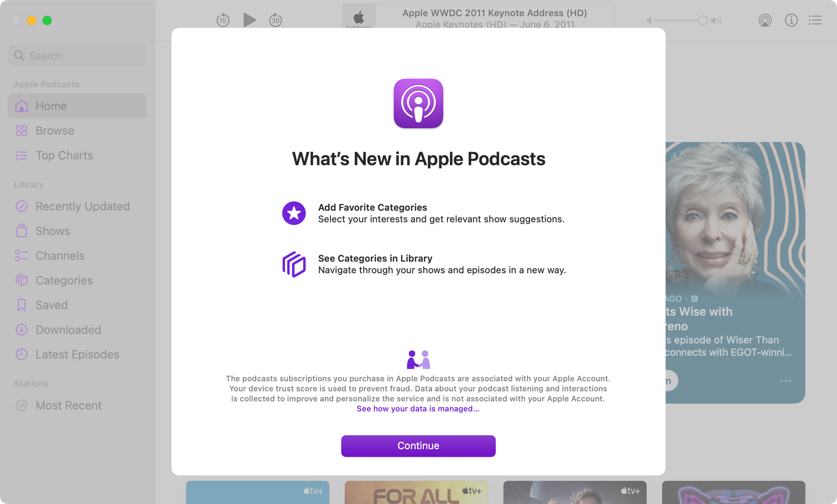Open Browse in the sidebar

77,131
